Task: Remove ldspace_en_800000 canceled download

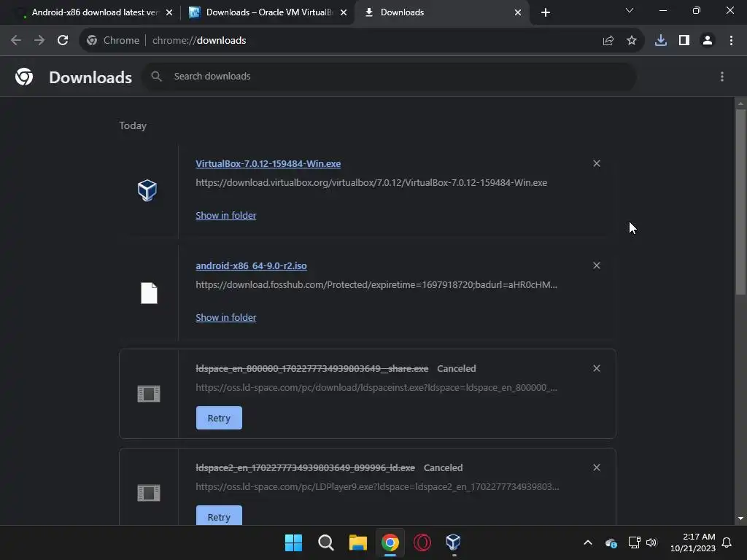Action: (x=597, y=368)
